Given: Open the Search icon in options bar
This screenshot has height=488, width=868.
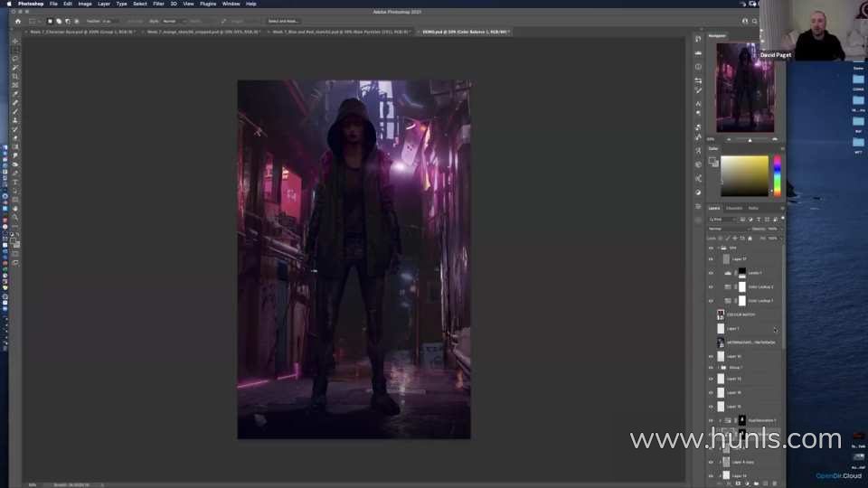Looking at the screenshot, I should (x=754, y=21).
